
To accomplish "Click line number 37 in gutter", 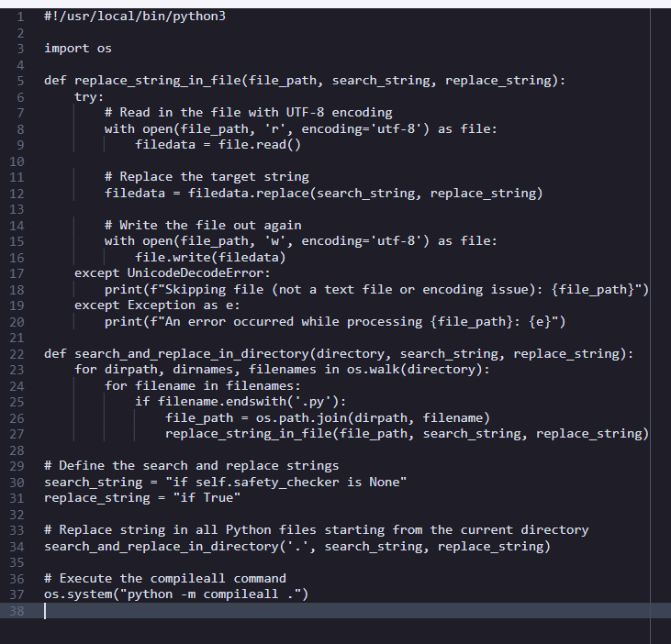I will [x=17, y=594].
